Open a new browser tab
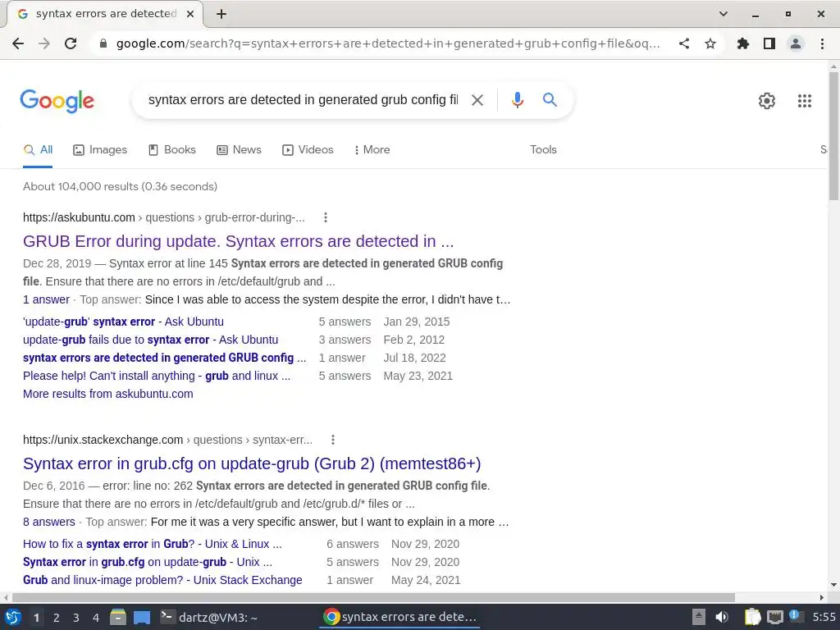840x630 pixels. point(221,14)
